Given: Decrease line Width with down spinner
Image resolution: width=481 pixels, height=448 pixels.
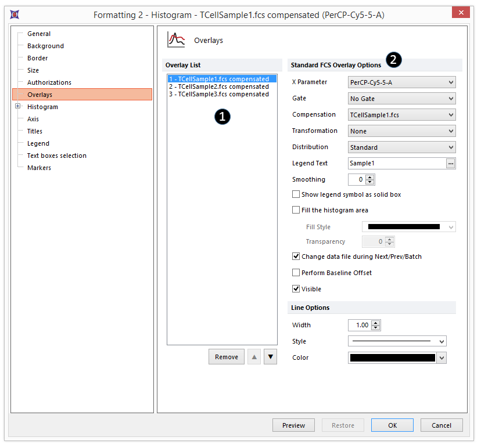Looking at the screenshot, I should (x=376, y=328).
